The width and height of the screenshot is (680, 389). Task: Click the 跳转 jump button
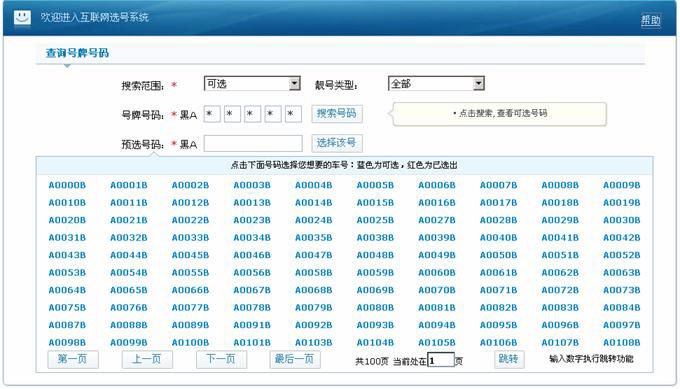[509, 359]
